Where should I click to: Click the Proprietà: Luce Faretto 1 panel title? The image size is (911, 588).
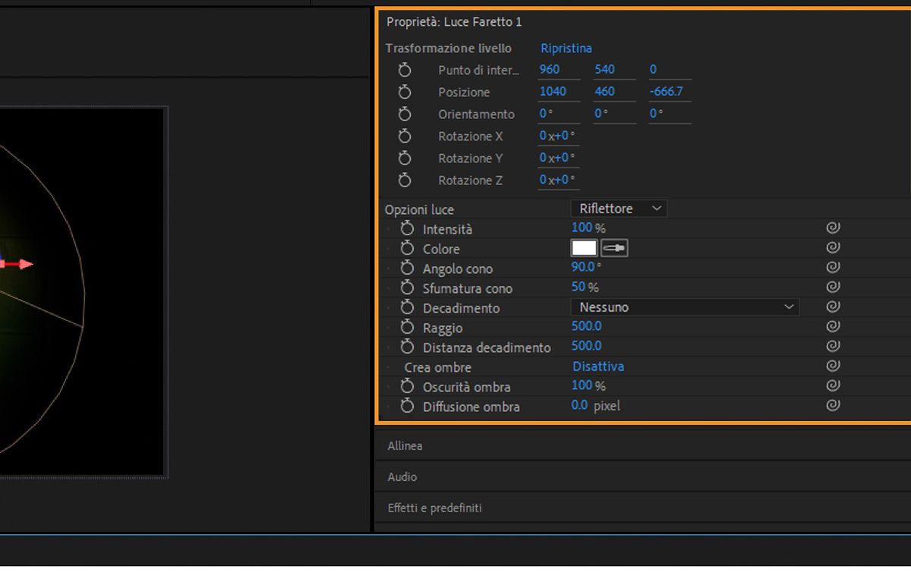pyautogui.click(x=454, y=22)
